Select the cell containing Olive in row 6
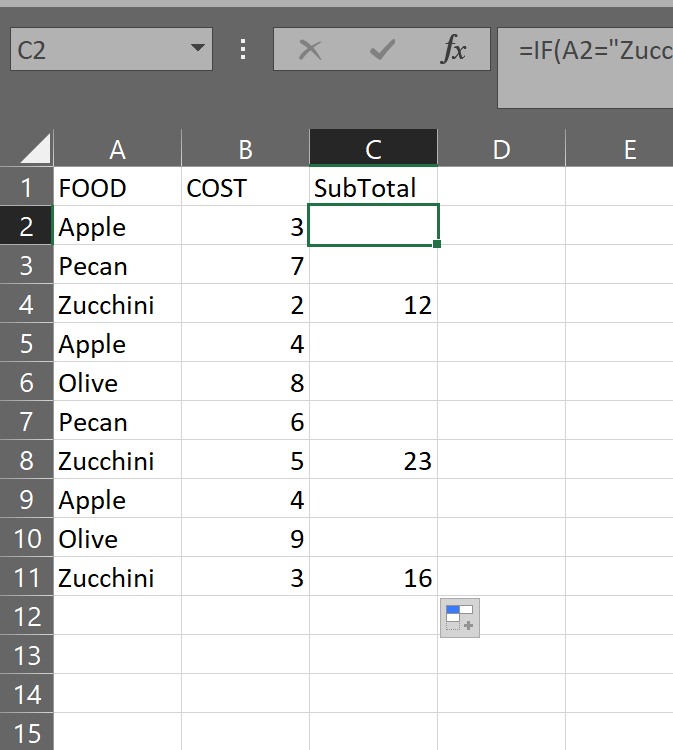This screenshot has height=750, width=673. (x=118, y=383)
